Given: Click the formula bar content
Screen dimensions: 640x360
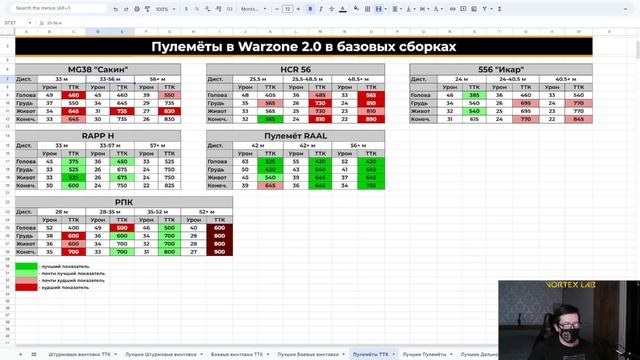Looking at the screenshot, I should (x=55, y=23).
